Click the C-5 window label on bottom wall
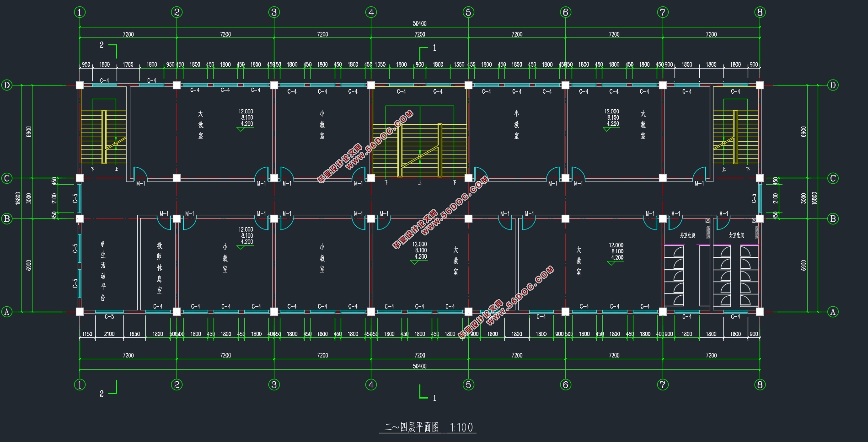The image size is (868, 442). tap(109, 316)
